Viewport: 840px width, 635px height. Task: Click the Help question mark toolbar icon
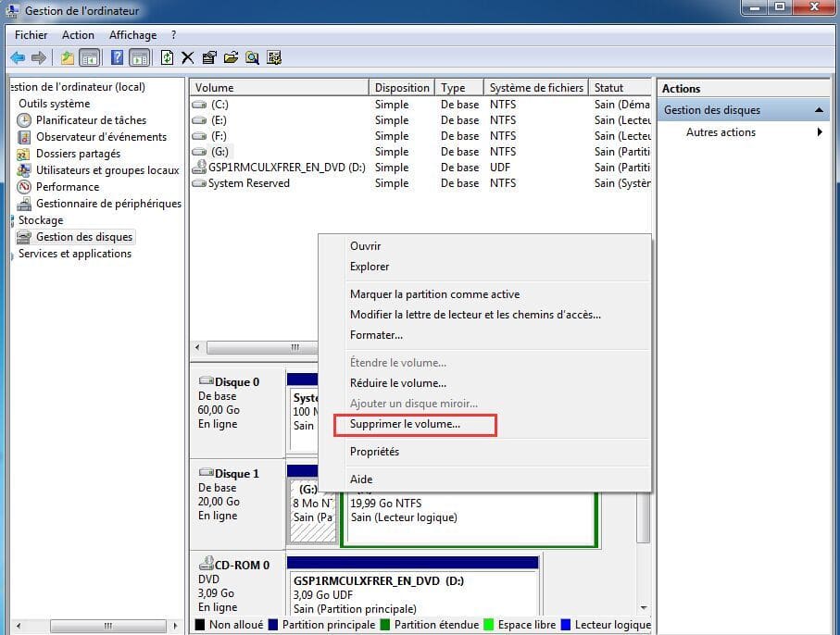tap(118, 57)
